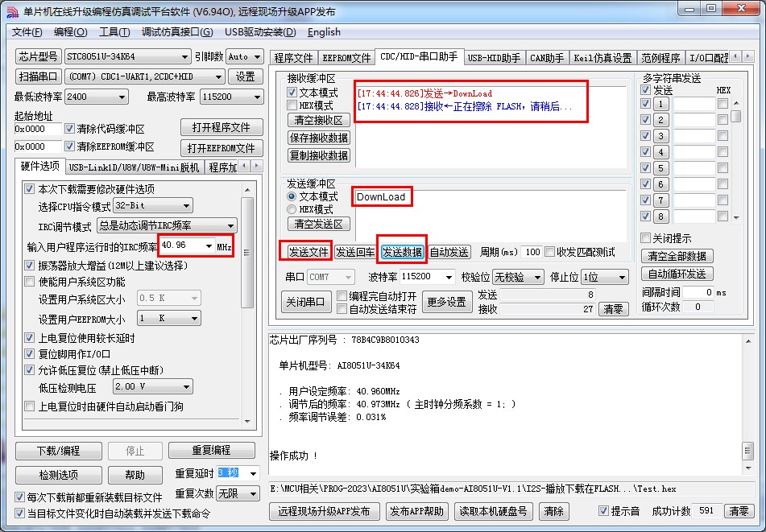Click in the send buffer DownLoad text field
The height and width of the screenshot is (532, 766).
[491, 215]
